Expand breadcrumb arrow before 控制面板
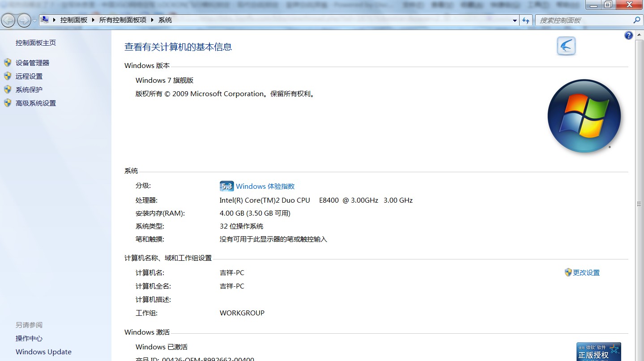This screenshot has height=361, width=644. [55, 20]
